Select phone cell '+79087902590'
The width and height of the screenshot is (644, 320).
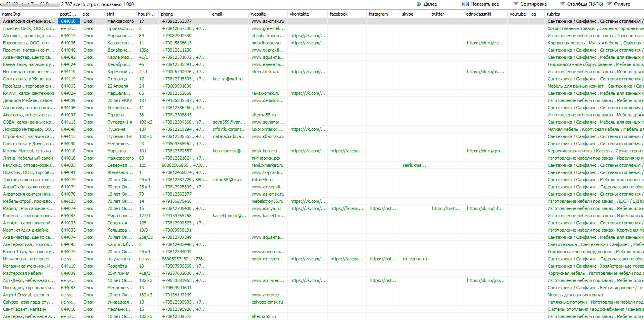pos(184,36)
